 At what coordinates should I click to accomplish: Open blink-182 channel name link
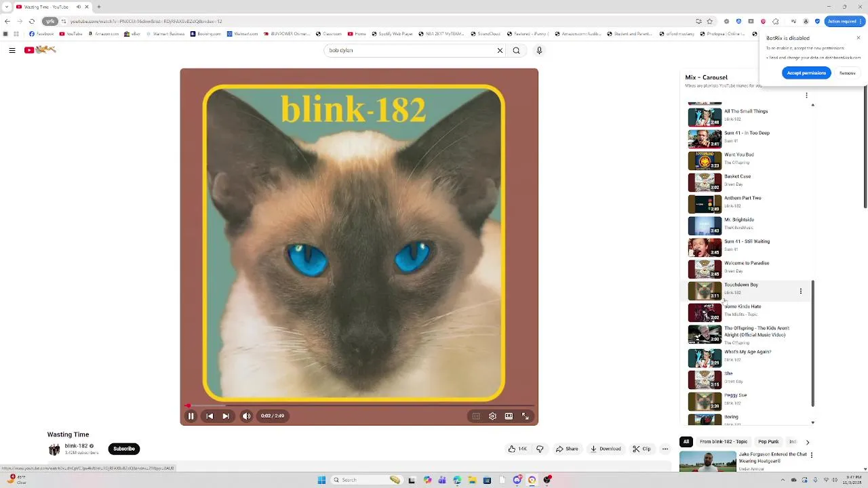(x=76, y=446)
